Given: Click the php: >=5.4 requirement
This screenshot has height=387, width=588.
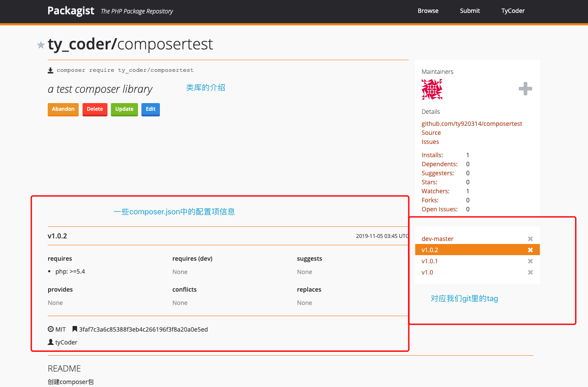Looking at the screenshot, I should pyautogui.click(x=70, y=271).
